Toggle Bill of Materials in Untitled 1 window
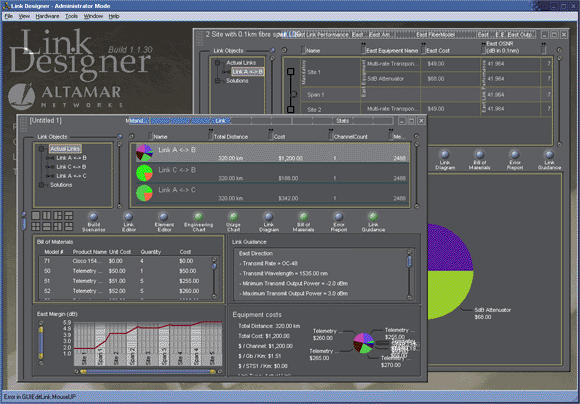Screen dimensions: 580x404 303,222
